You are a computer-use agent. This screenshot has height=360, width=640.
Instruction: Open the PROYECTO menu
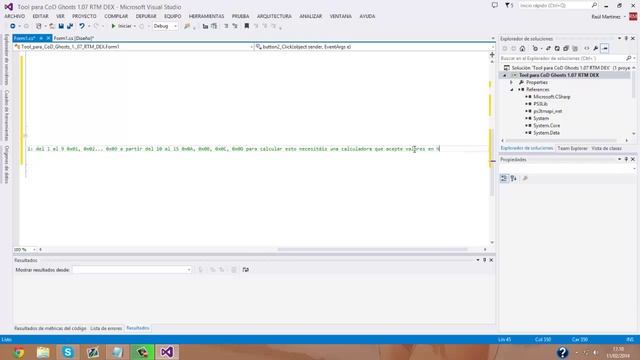(x=84, y=16)
